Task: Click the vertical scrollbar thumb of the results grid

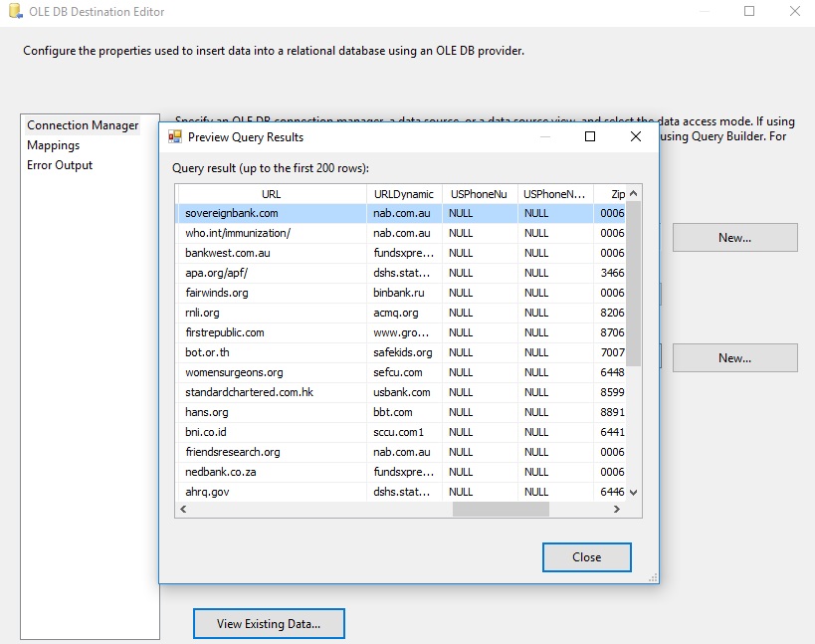Action: [634, 284]
